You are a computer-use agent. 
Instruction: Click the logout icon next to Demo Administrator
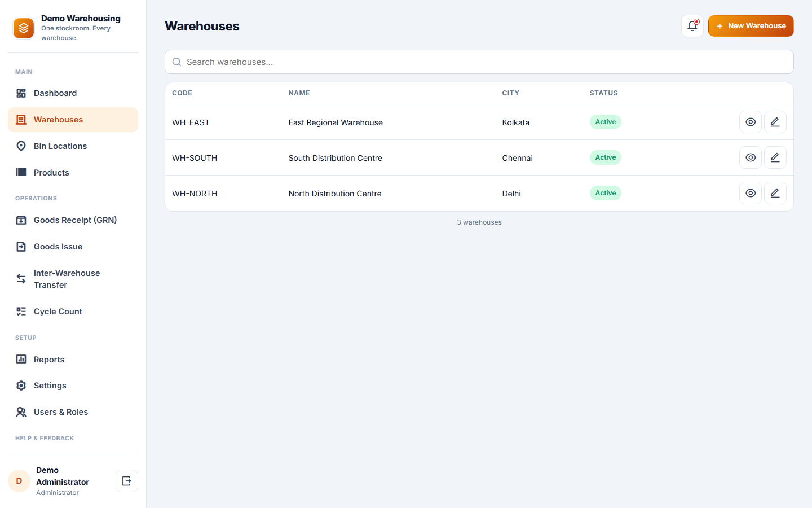(127, 481)
